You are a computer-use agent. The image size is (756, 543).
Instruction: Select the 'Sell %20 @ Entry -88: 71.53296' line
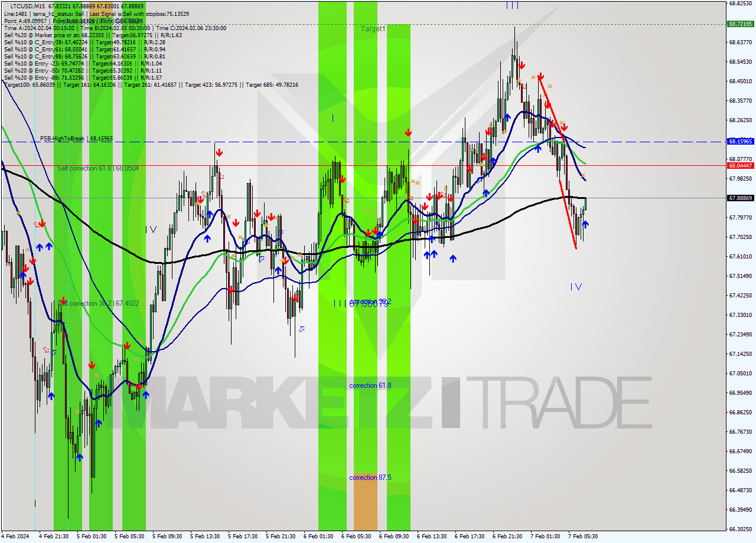[83, 77]
